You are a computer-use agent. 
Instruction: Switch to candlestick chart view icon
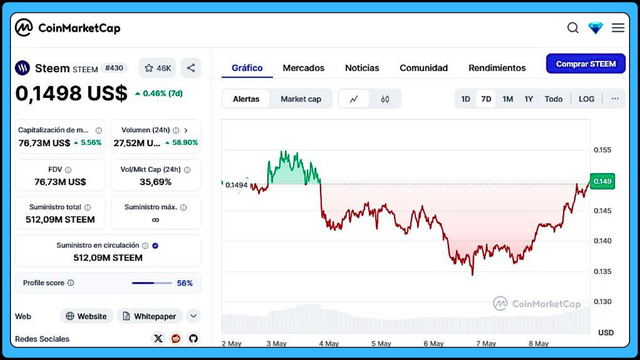click(x=385, y=99)
